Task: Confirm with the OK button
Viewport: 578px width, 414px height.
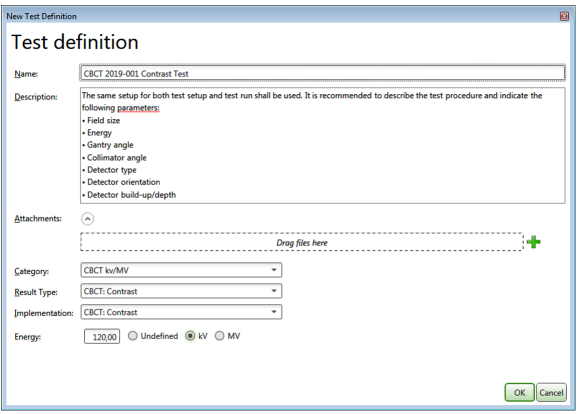Action: (519, 393)
